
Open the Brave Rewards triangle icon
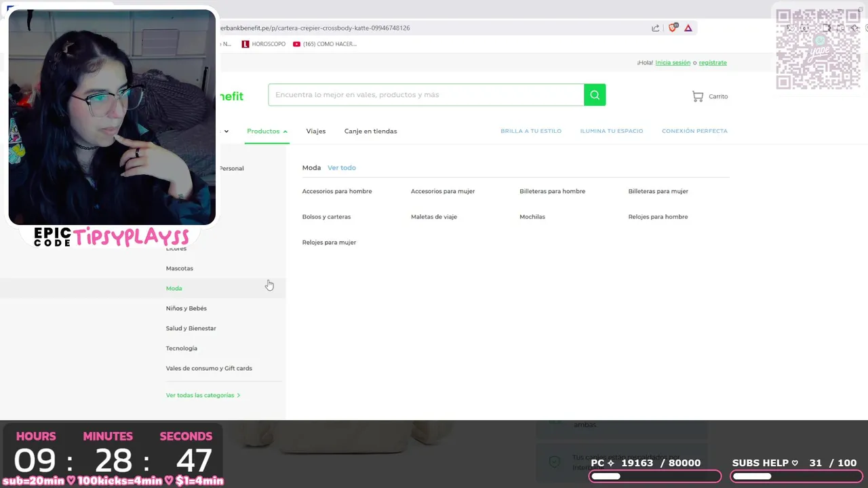[688, 28]
